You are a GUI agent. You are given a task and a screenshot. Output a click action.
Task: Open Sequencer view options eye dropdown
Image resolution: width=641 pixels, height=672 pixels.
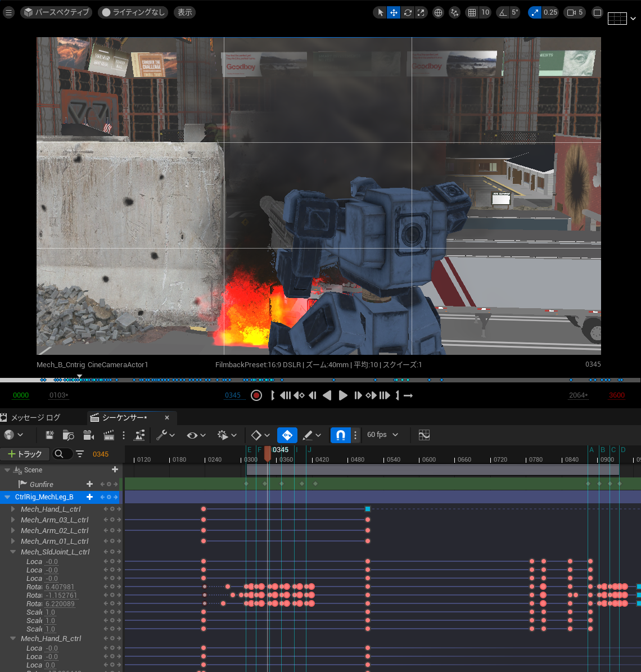tap(196, 435)
